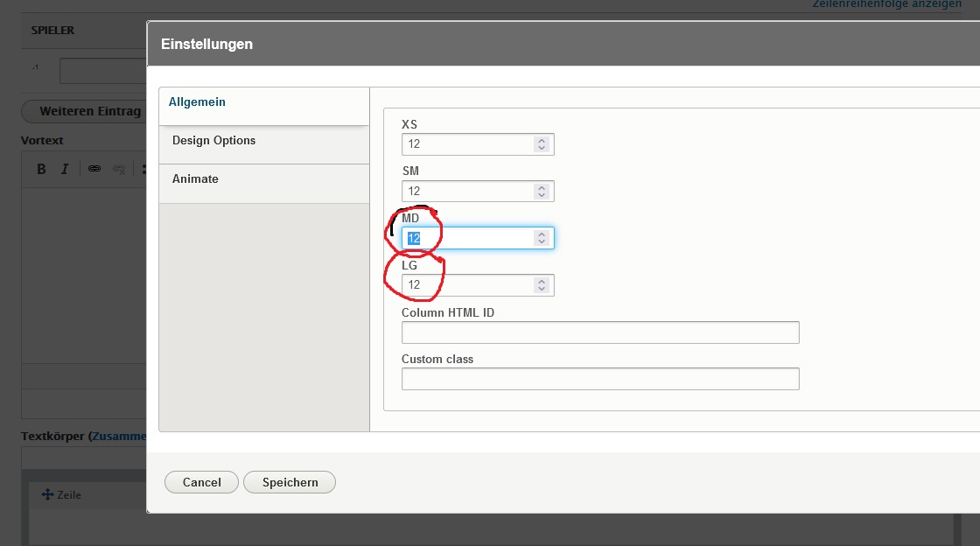Image resolution: width=980 pixels, height=546 pixels.
Task: Click the Column HTML ID text field
Action: (x=600, y=332)
